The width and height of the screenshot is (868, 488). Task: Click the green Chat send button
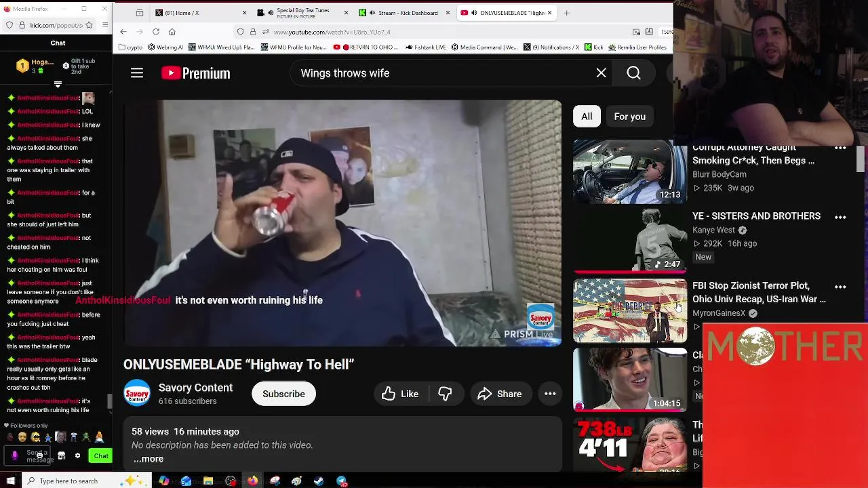click(100, 455)
